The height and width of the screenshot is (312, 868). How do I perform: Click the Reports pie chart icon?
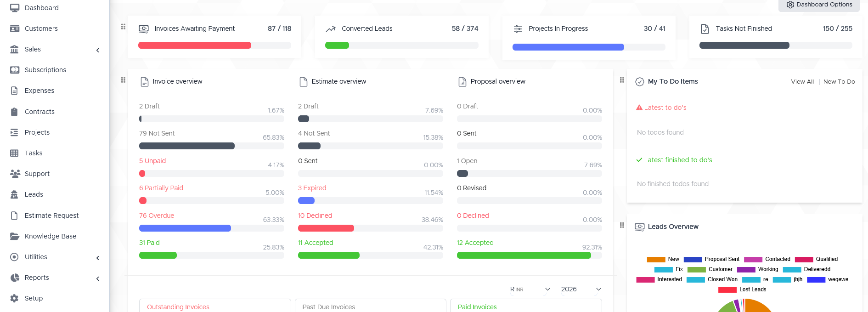(x=15, y=278)
